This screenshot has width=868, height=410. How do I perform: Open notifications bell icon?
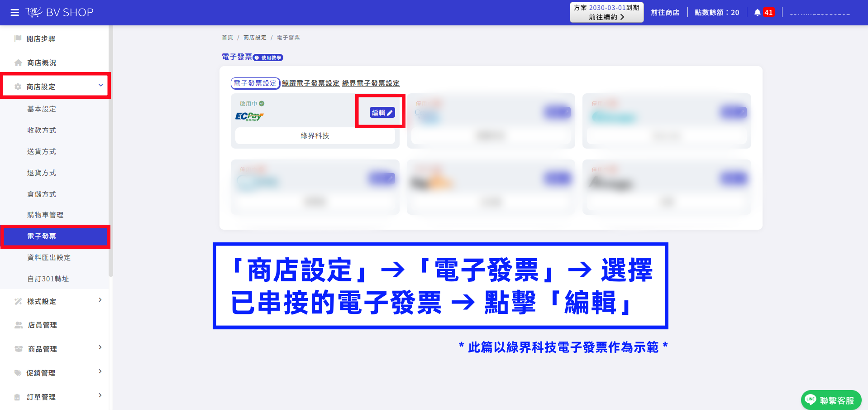coord(757,12)
